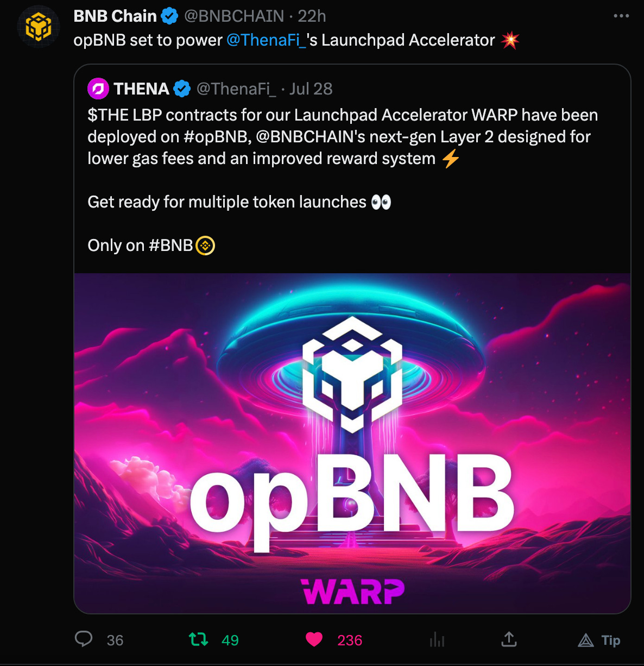Click the Tip button label
644x666 pixels.
tap(611, 640)
